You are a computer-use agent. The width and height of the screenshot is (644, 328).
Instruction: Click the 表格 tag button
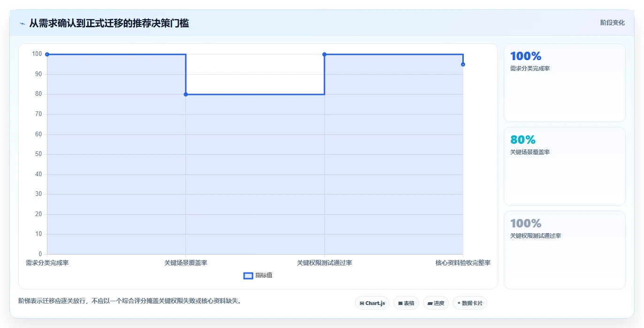tap(406, 303)
